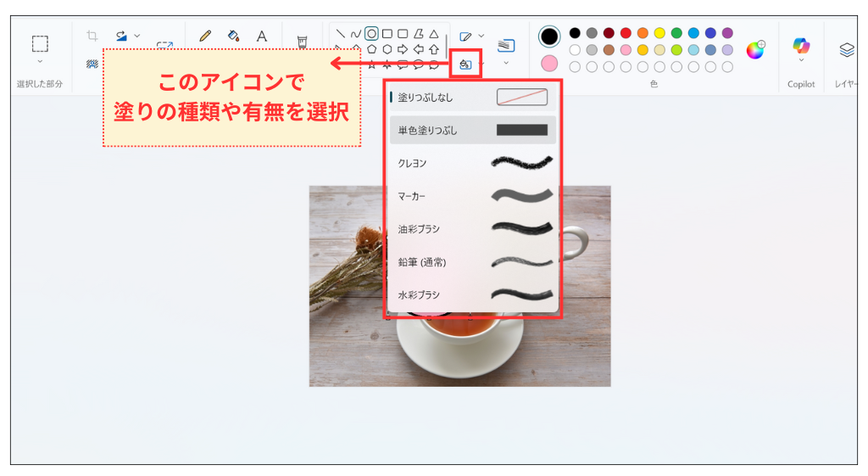868x476 pixels.
Task: Expand the selection tool dropdown arrow
Action: [x=40, y=62]
